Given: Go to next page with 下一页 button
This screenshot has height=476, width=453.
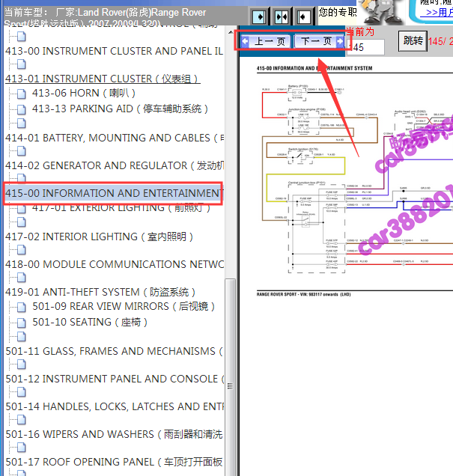Looking at the screenshot, I should click(x=319, y=41).
